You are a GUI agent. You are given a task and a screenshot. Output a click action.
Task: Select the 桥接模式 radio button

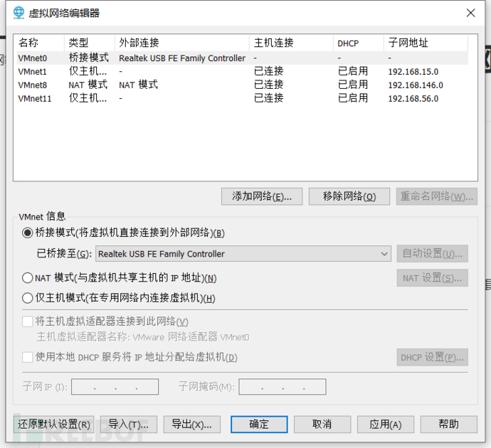click(x=27, y=233)
